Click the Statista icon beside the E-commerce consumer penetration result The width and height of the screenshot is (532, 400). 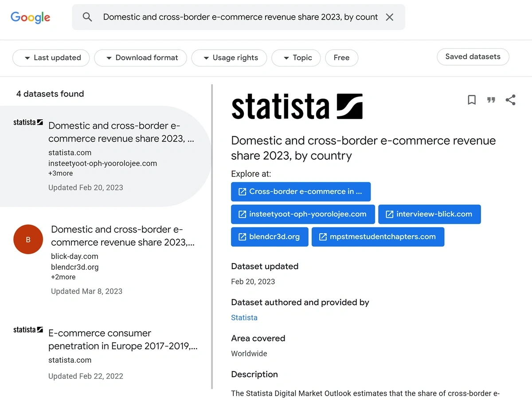click(28, 329)
